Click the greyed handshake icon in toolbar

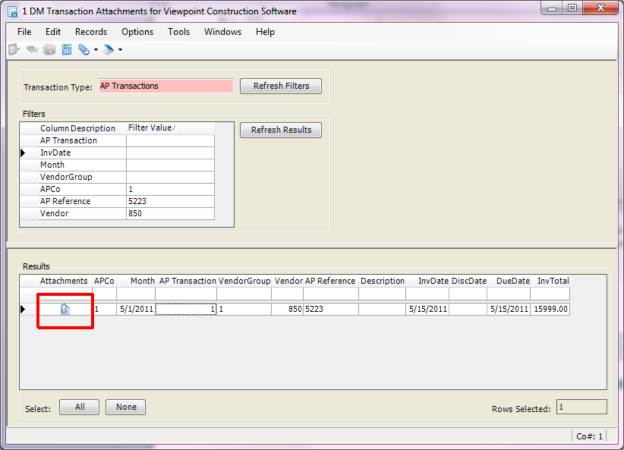(x=32, y=50)
